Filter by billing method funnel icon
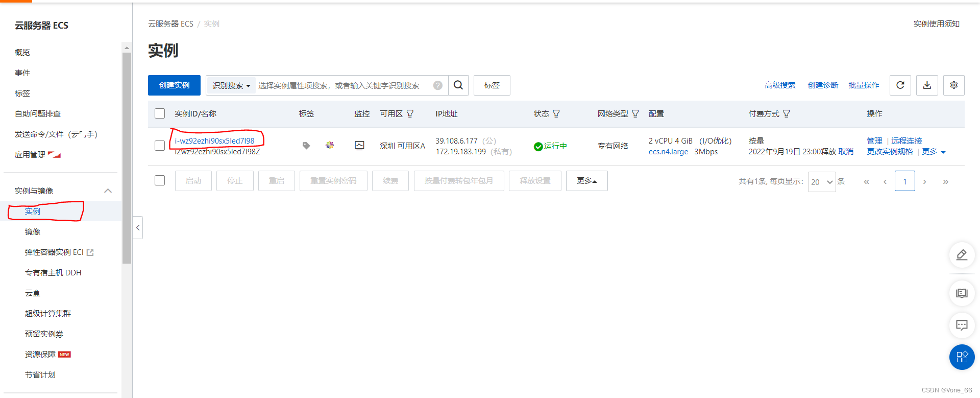This screenshot has height=398, width=980. (787, 113)
